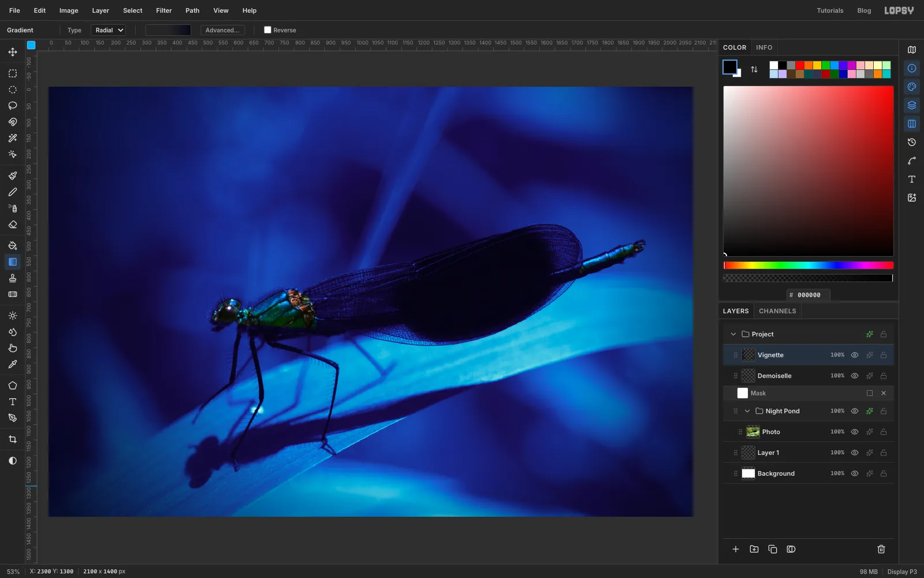Open the Tutorials link
Viewport: 924px width, 578px height.
830,10
